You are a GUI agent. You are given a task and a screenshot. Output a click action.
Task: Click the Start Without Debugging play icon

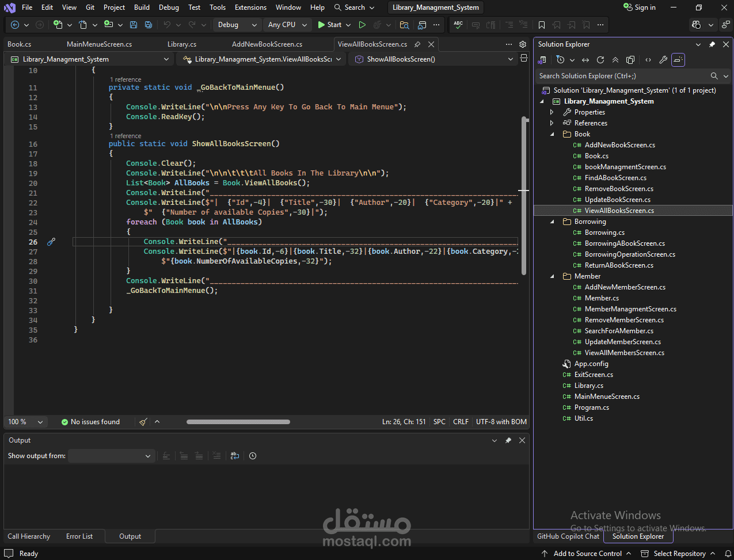coord(362,25)
